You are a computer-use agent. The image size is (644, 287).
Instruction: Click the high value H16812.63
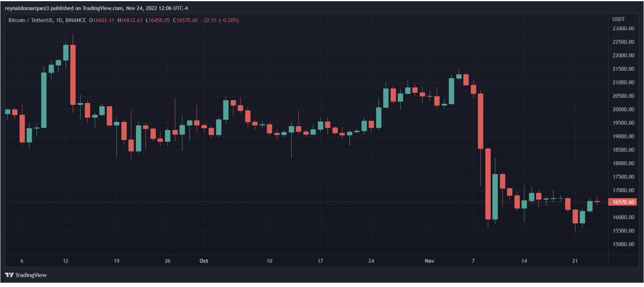pos(130,20)
